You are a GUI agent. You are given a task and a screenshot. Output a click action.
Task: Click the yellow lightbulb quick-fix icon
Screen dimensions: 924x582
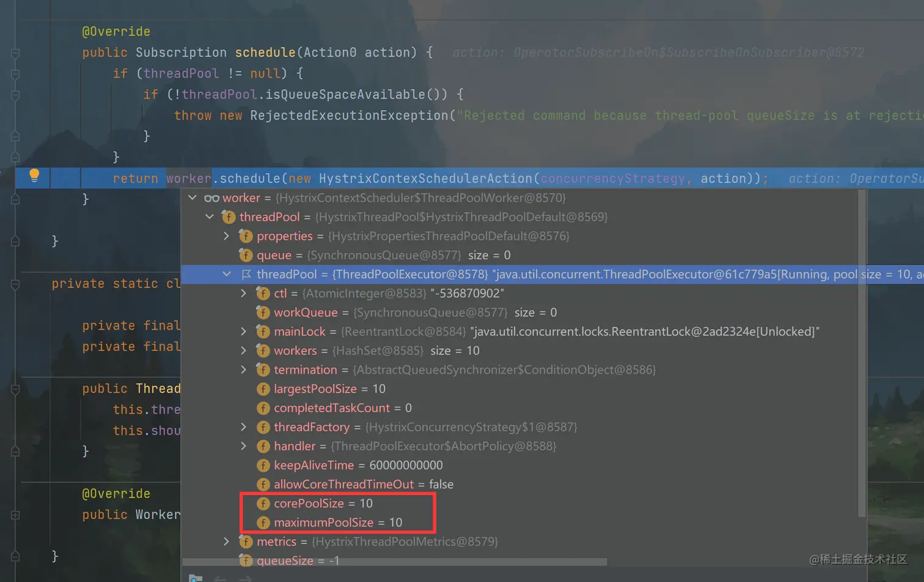click(34, 176)
